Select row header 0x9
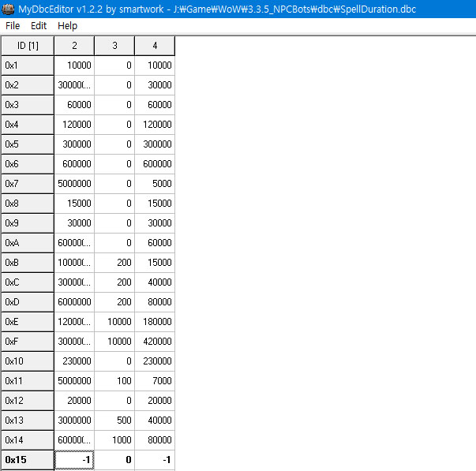This screenshot has height=471, width=476. coord(28,223)
